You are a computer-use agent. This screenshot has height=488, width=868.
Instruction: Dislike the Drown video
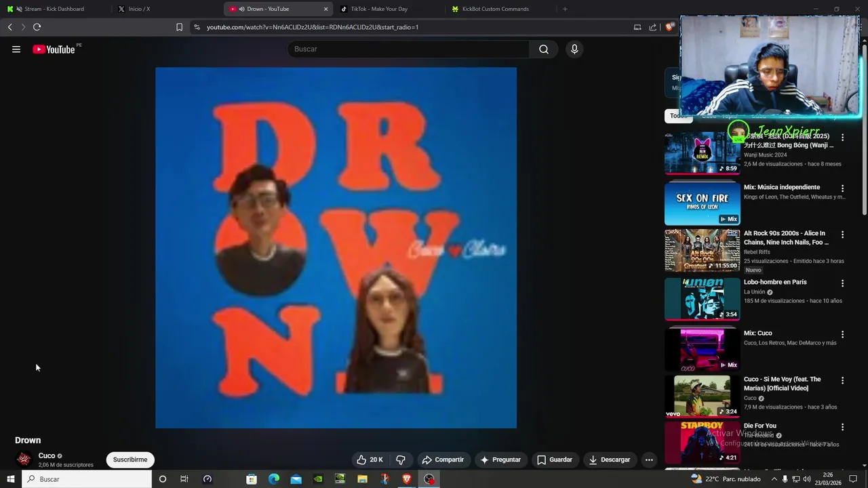(401, 460)
